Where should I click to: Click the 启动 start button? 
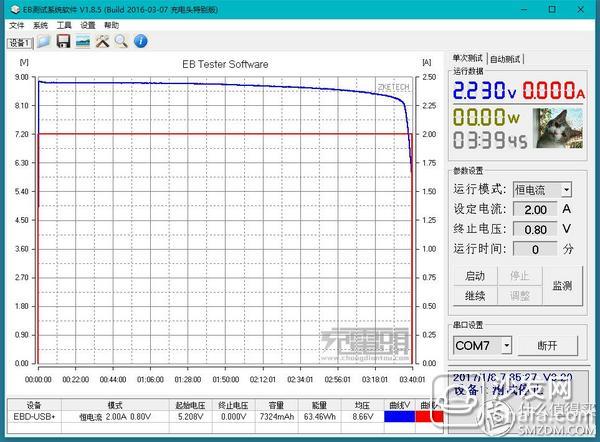475,276
